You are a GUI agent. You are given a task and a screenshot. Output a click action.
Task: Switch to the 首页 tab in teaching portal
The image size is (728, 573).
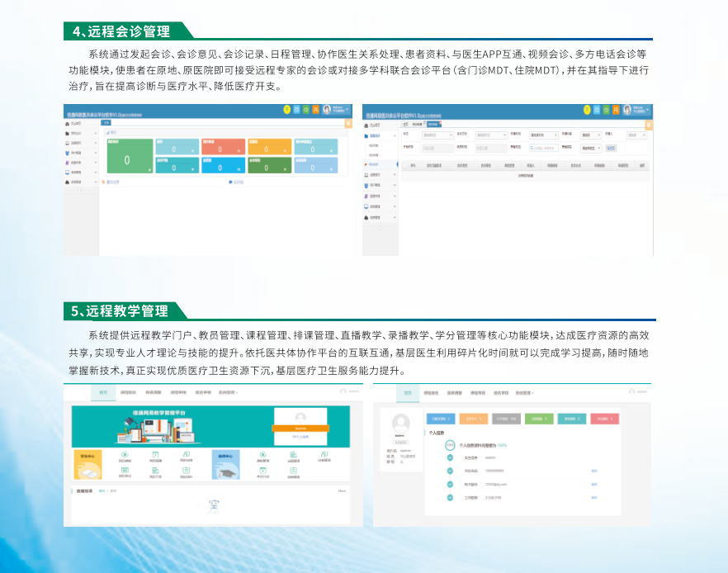[103, 393]
